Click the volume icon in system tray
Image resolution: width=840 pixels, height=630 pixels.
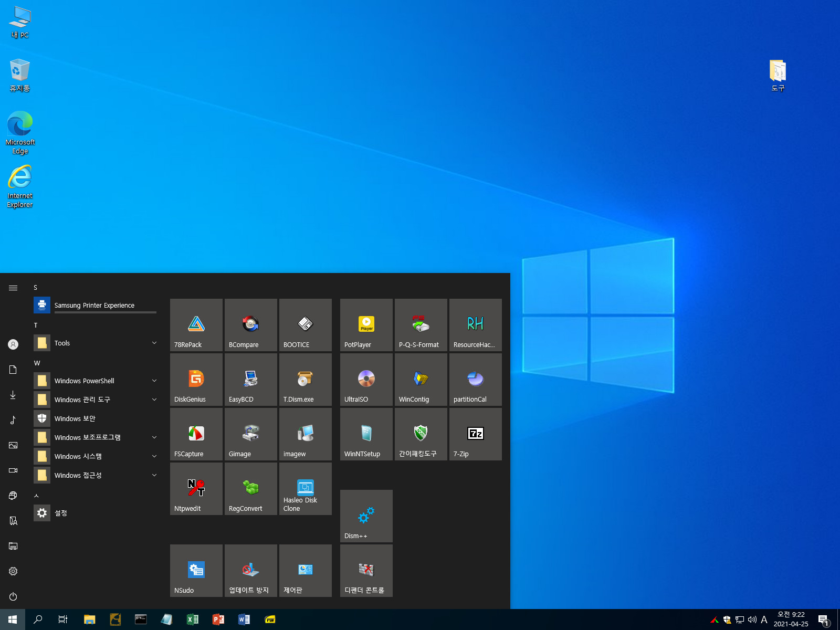752,619
